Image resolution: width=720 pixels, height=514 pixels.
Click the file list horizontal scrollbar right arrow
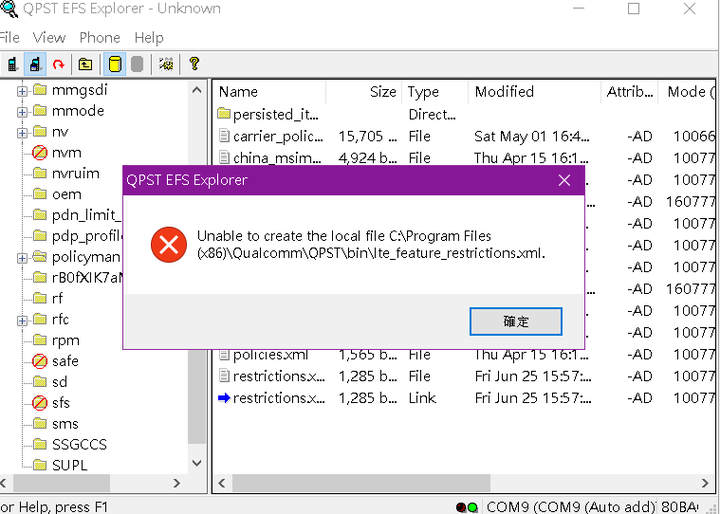pos(705,483)
